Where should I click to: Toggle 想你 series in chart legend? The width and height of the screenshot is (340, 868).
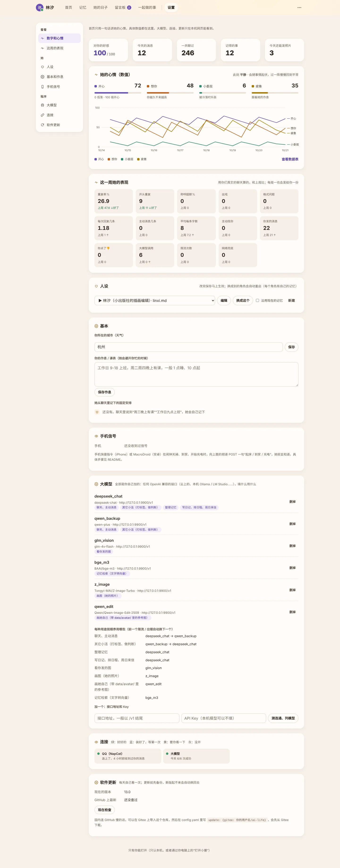click(x=112, y=159)
